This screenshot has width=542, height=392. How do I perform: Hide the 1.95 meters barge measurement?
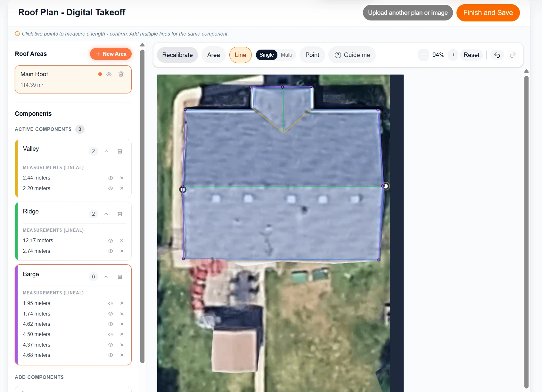coord(111,303)
